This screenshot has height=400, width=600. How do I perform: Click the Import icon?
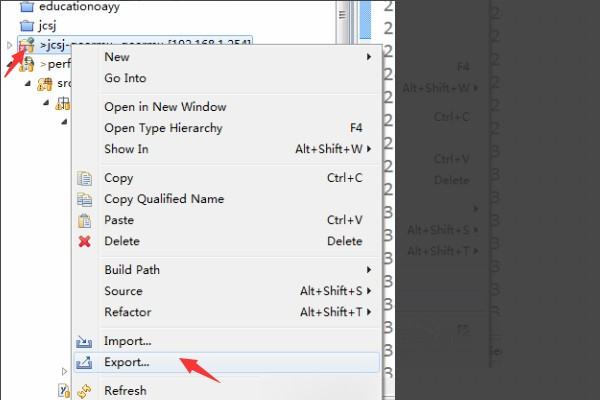click(x=84, y=341)
